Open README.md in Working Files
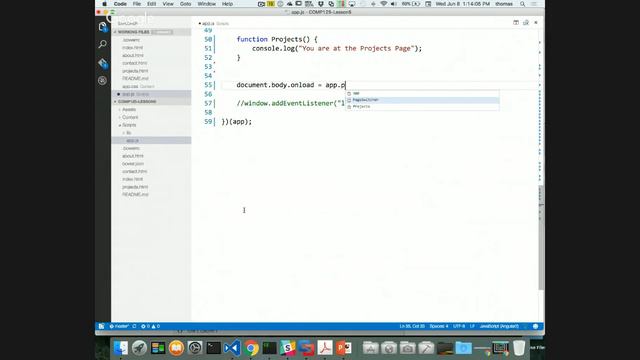This screenshot has width=640, height=360. point(135,78)
